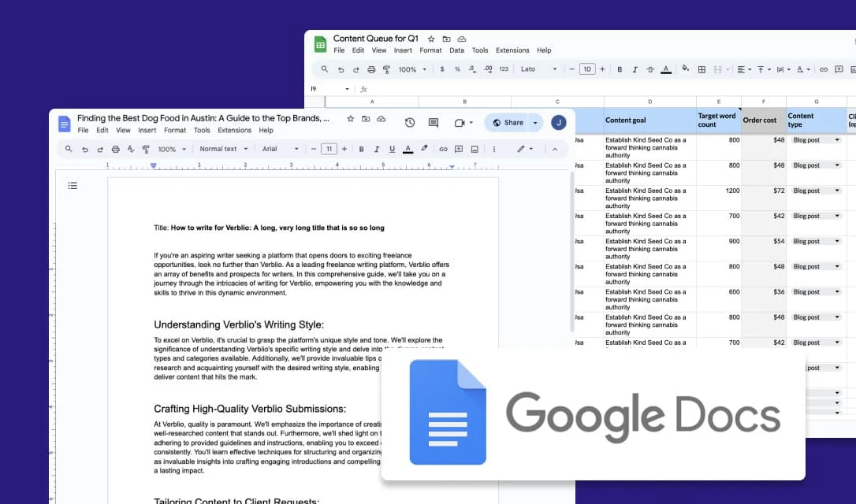Move the Content Queue spreadsheet to folder
856x504 pixels.
(x=446, y=39)
